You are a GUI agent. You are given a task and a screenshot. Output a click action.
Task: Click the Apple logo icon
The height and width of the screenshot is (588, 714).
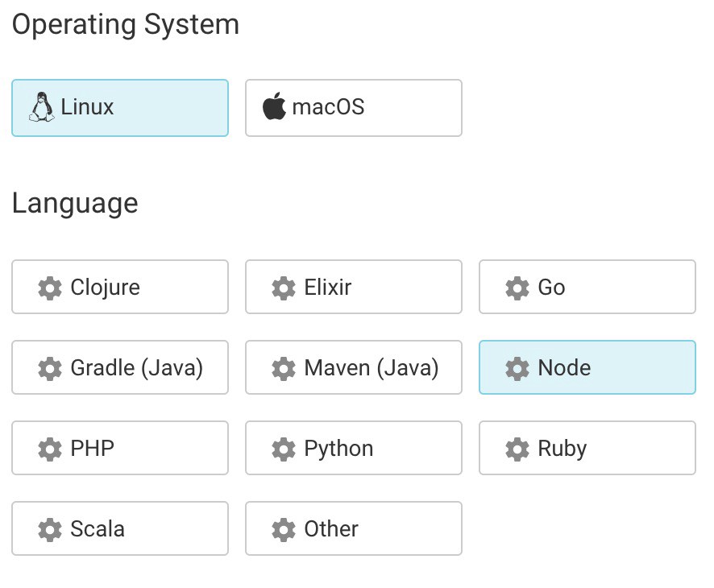click(x=274, y=107)
